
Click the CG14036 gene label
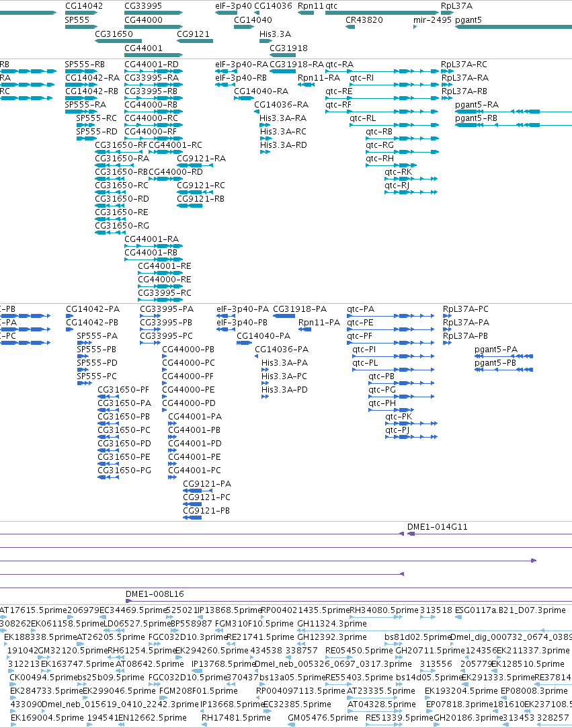pyautogui.click(x=273, y=6)
